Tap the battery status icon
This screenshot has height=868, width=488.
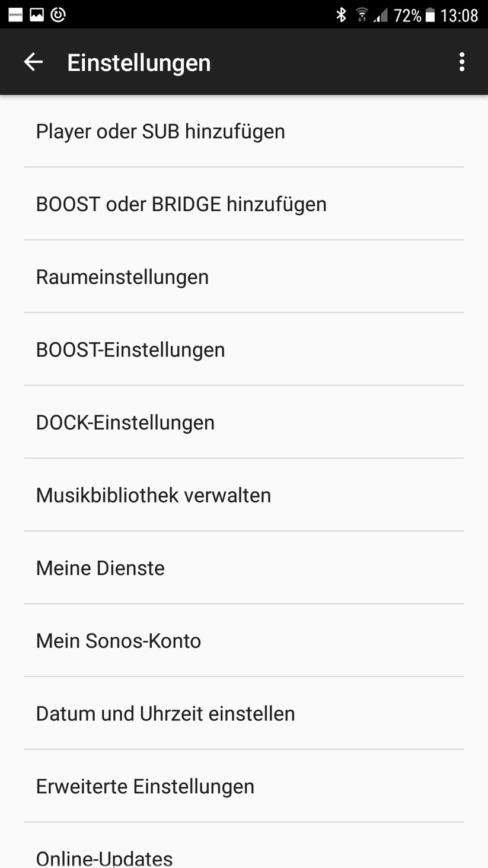430,15
